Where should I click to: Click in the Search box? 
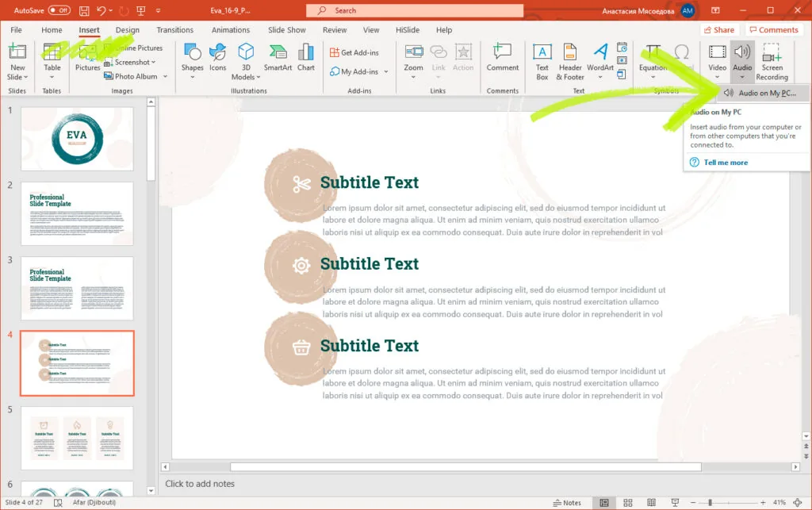[x=414, y=10]
